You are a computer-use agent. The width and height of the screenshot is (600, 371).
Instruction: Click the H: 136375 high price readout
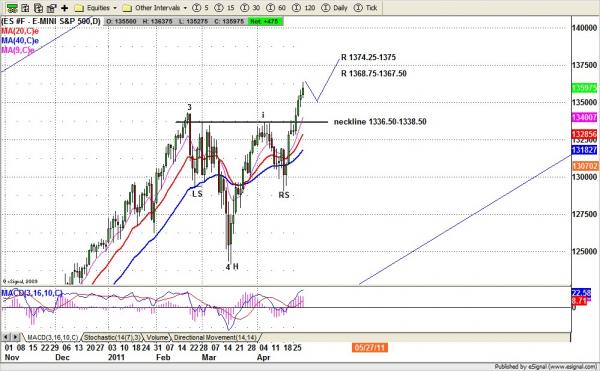[158, 21]
